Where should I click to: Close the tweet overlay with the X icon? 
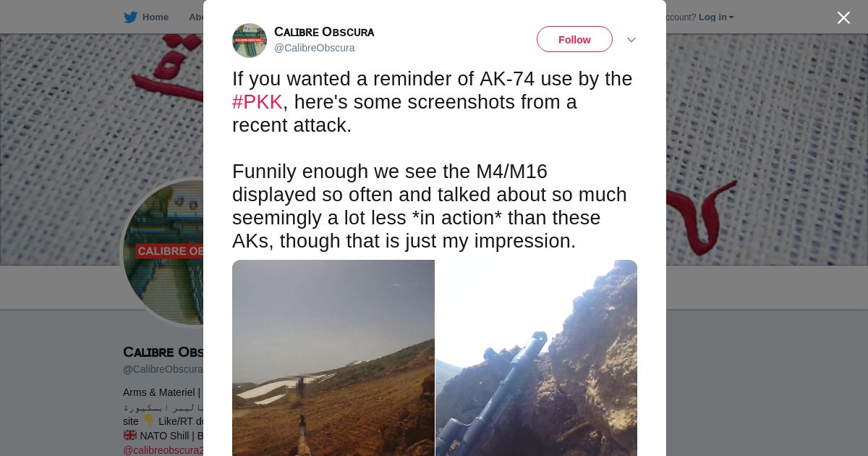843,17
